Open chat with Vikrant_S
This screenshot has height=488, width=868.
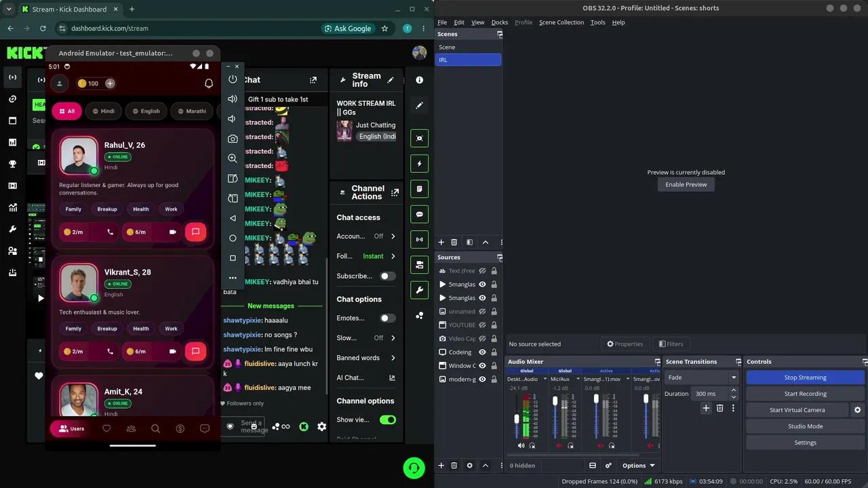195,351
